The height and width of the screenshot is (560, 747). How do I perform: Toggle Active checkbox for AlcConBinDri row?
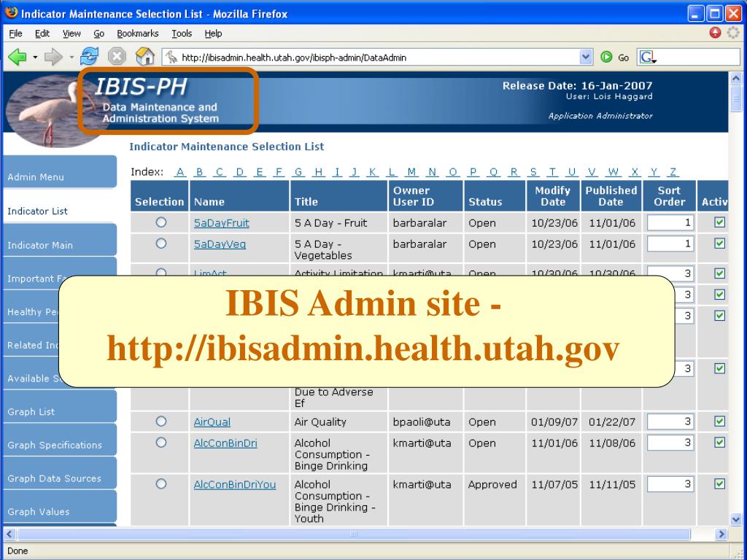coord(719,443)
